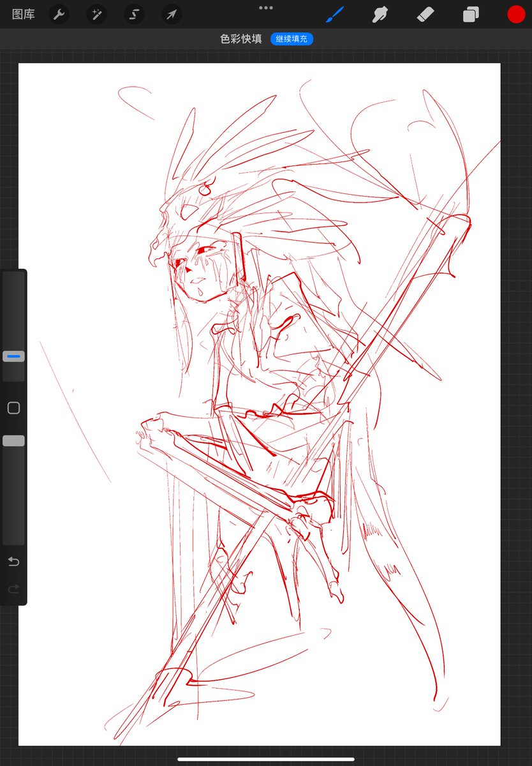Open the Layers panel
532x766 pixels.
pyautogui.click(x=471, y=14)
